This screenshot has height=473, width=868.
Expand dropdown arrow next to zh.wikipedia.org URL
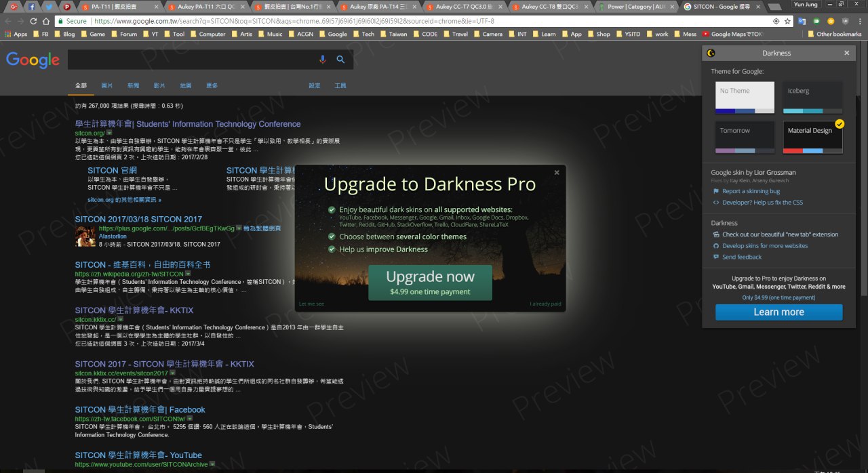tap(189, 274)
